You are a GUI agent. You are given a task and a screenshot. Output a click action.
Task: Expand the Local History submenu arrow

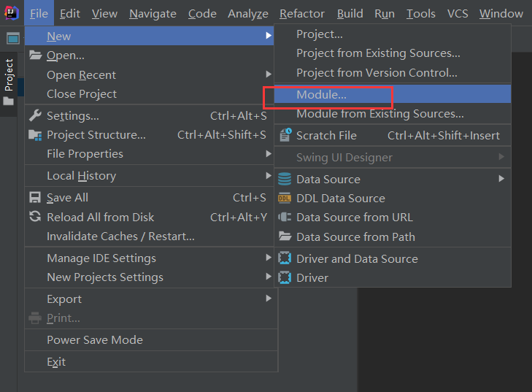coord(269,176)
